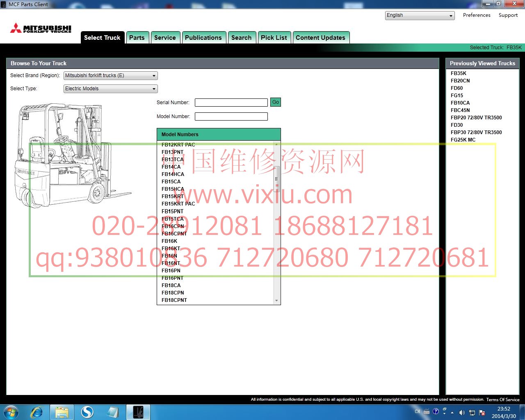The width and height of the screenshot is (525, 420).
Task: Click the Mitsubishi Forklift Trucks logo
Action: [x=41, y=28]
